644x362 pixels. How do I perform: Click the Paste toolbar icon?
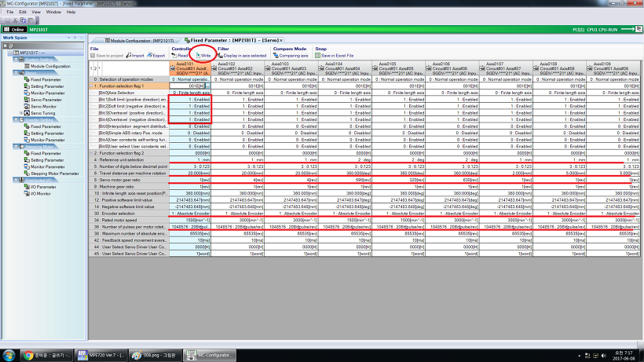(x=31, y=20)
